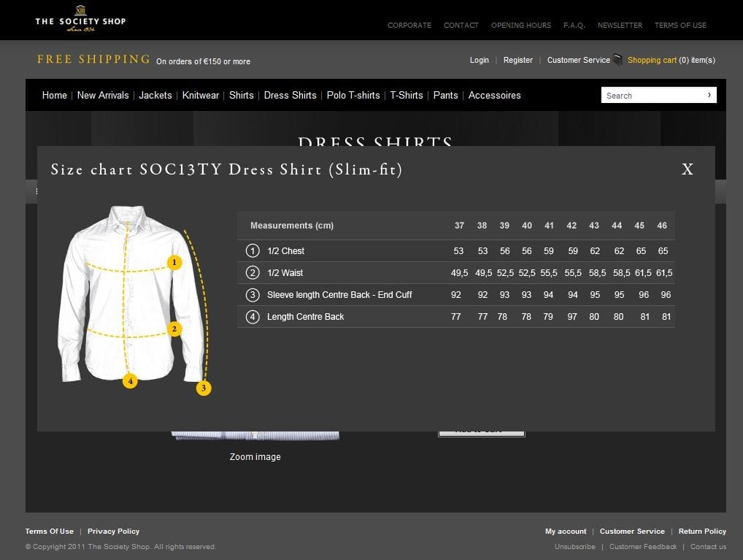Click circled number 3 beside Sleeve length

point(253,294)
